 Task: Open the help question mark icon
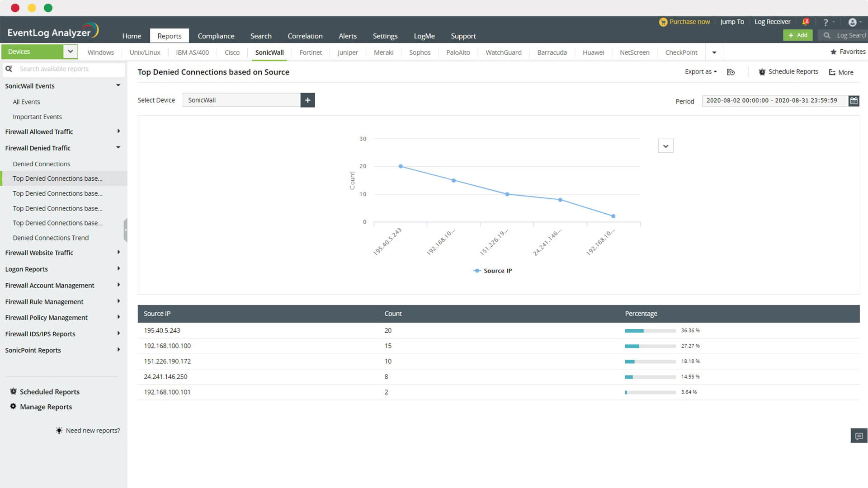[x=826, y=22]
